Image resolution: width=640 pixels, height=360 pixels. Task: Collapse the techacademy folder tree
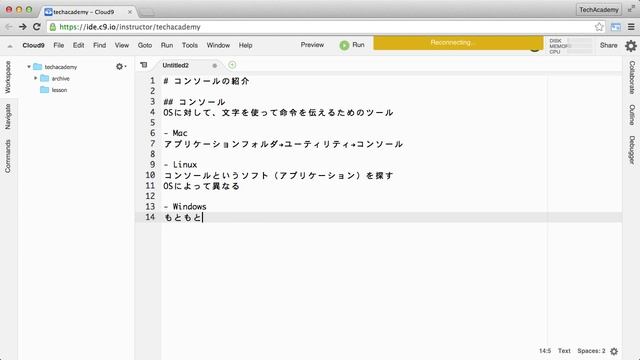click(29, 67)
